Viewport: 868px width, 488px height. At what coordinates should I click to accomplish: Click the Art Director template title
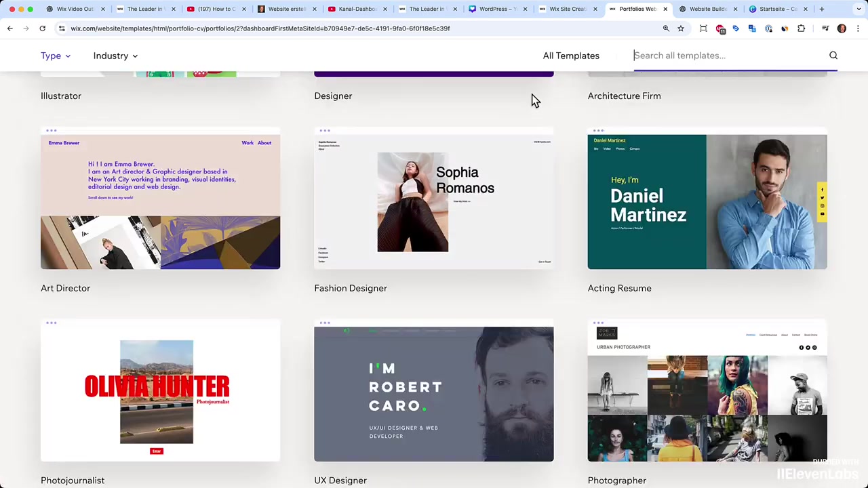pos(65,288)
